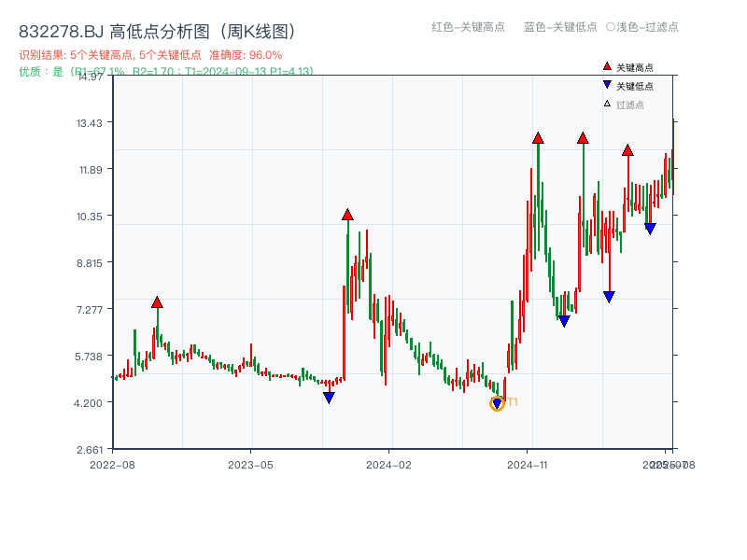Screen dimensions: 747x560
Task: Click the circled T1 marker on the chart
Action: tap(497, 402)
